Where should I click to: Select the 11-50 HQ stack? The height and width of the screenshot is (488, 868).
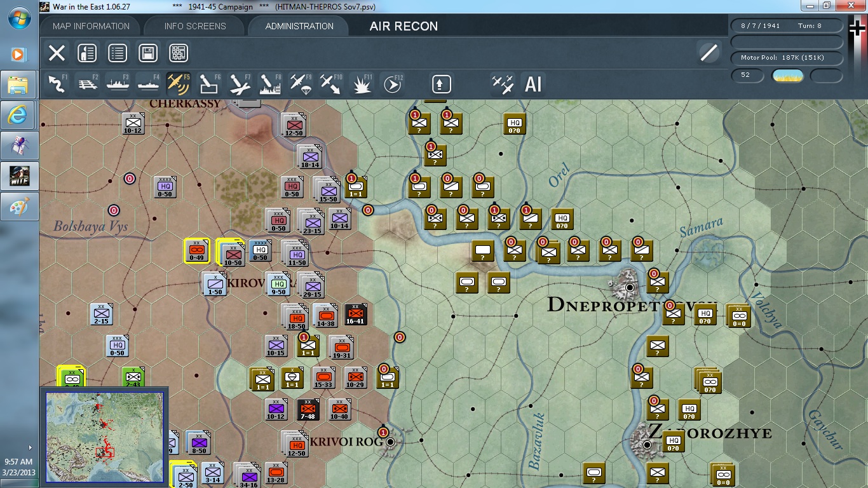click(x=295, y=253)
